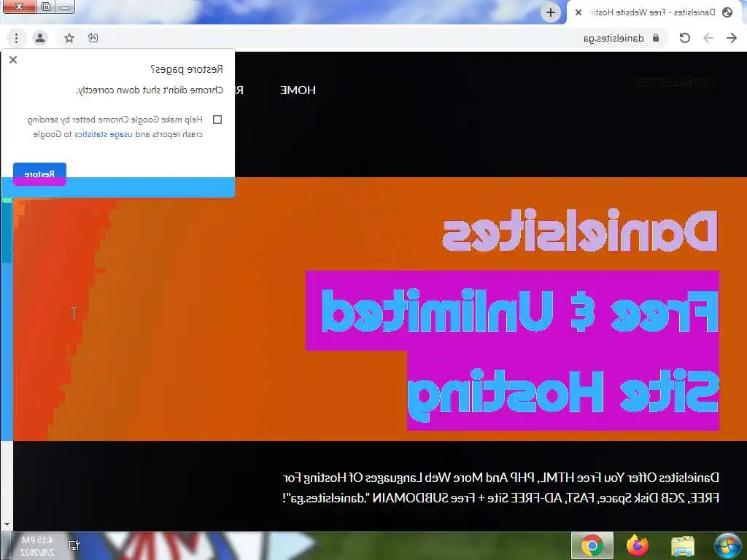Image resolution: width=747 pixels, height=560 pixels.
Task: Tick the Help make Google Chrome better checkbox
Action: (x=217, y=120)
